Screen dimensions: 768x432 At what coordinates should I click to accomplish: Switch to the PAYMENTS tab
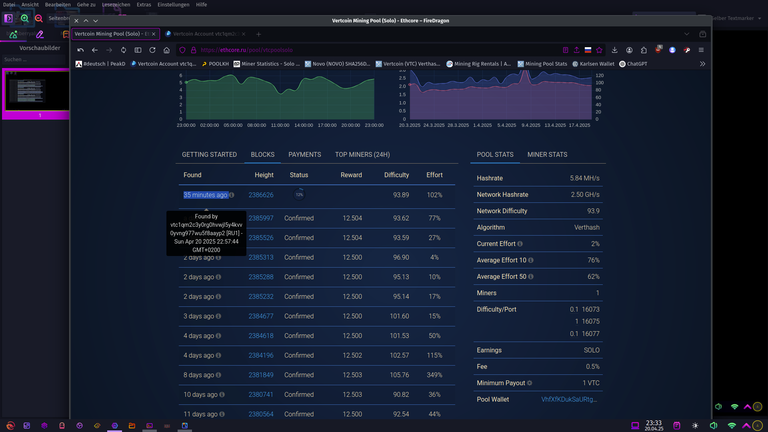pyautogui.click(x=305, y=155)
